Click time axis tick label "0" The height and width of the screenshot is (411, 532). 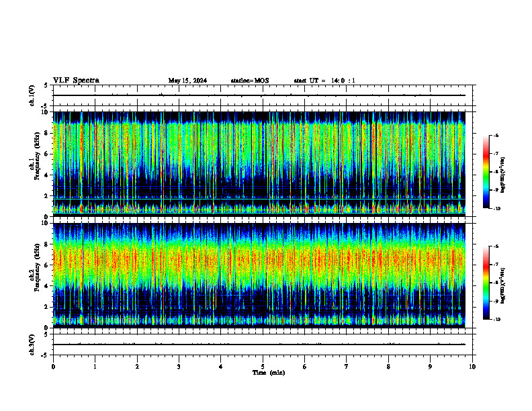pyautogui.click(x=53, y=367)
